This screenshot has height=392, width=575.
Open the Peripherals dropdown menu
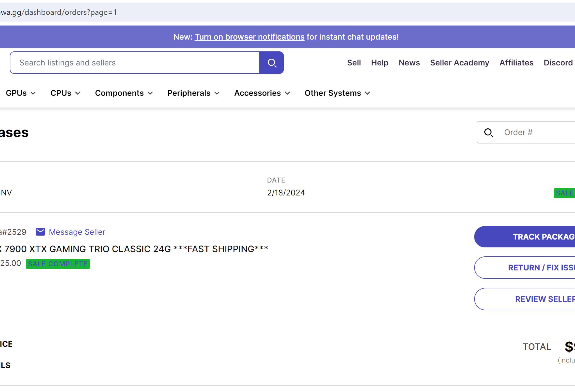(193, 93)
